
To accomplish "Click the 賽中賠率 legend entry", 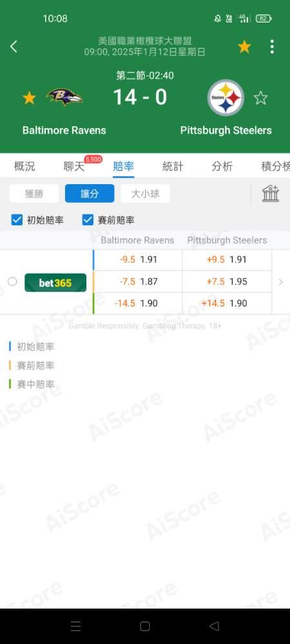I will tap(32, 384).
